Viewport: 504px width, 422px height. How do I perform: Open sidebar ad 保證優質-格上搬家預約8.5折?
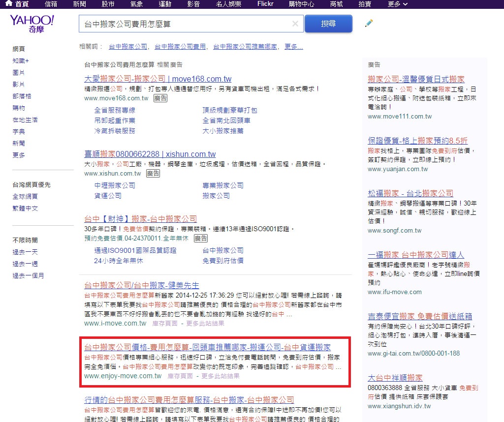point(417,140)
